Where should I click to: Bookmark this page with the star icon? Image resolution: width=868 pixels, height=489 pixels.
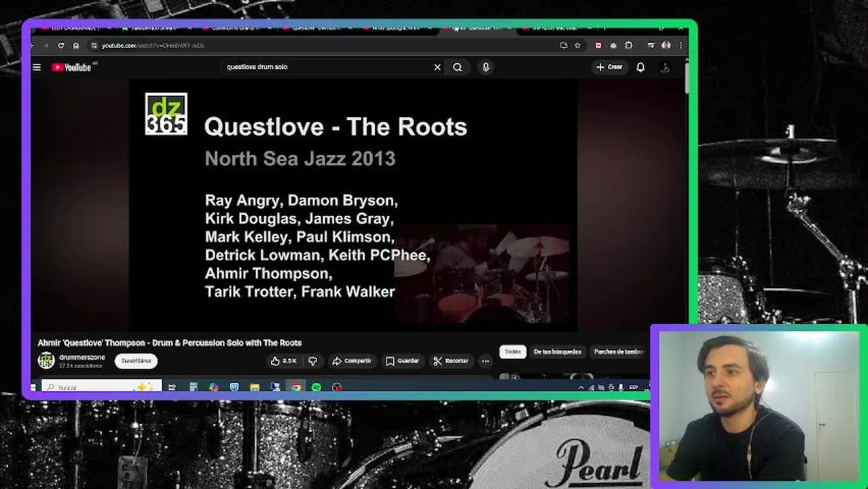[x=577, y=46]
